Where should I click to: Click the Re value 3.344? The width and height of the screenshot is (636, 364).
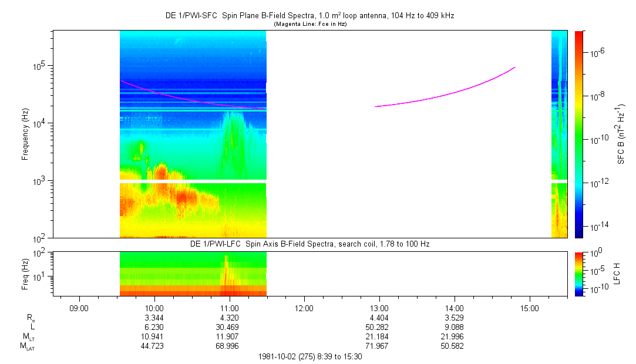pyautogui.click(x=154, y=318)
